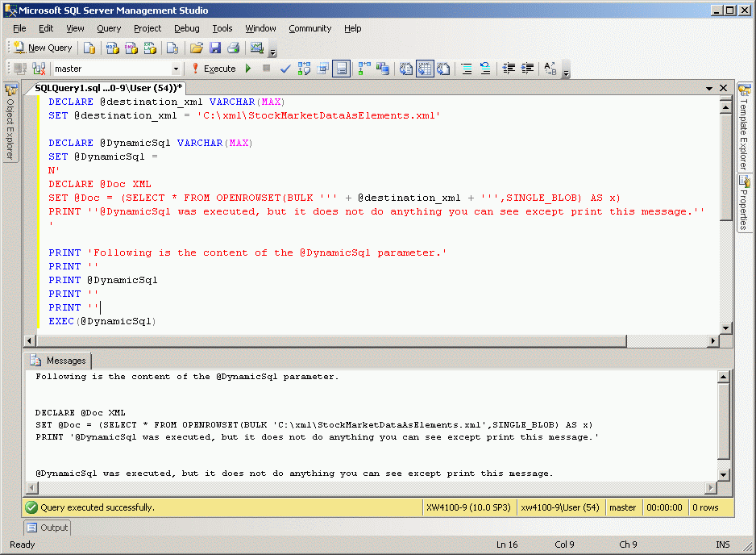Open the Query menu

(x=109, y=28)
